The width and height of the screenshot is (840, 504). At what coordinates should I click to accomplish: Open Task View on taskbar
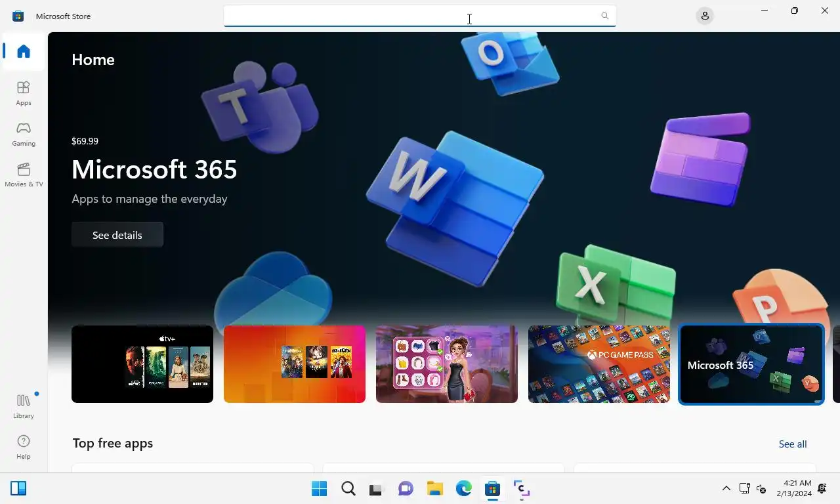(375, 488)
